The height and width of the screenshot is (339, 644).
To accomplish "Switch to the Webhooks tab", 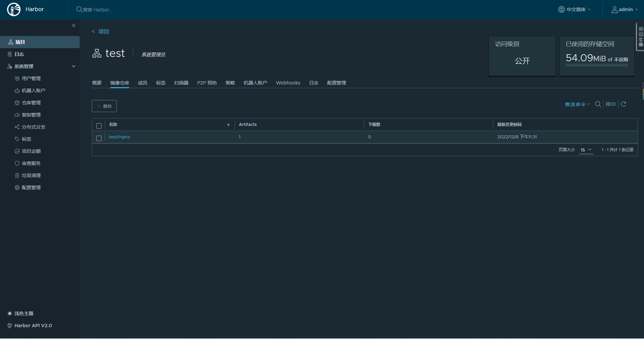I will 288,83.
